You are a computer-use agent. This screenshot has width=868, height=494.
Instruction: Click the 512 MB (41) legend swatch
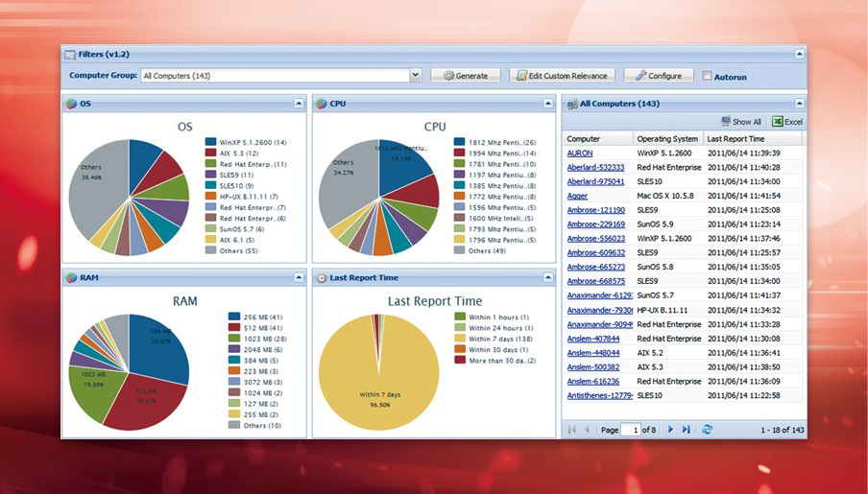pos(234,327)
